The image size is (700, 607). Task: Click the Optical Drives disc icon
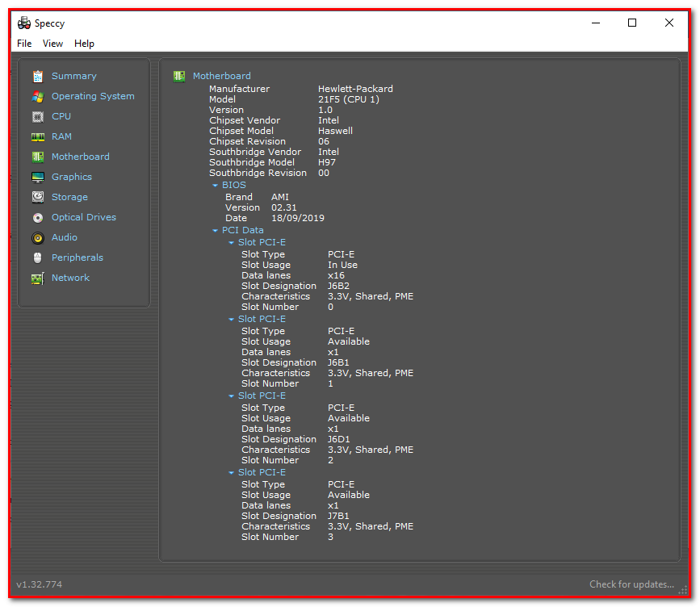coord(38,218)
